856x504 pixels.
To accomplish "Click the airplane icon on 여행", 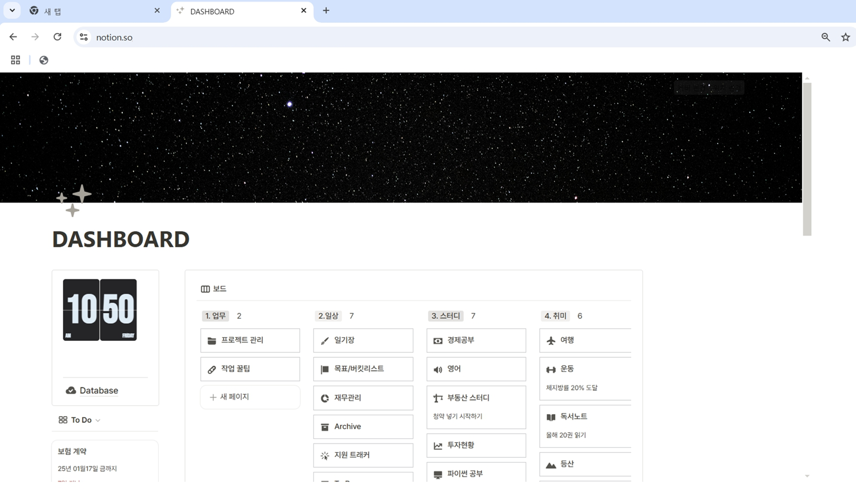I will [x=551, y=341].
